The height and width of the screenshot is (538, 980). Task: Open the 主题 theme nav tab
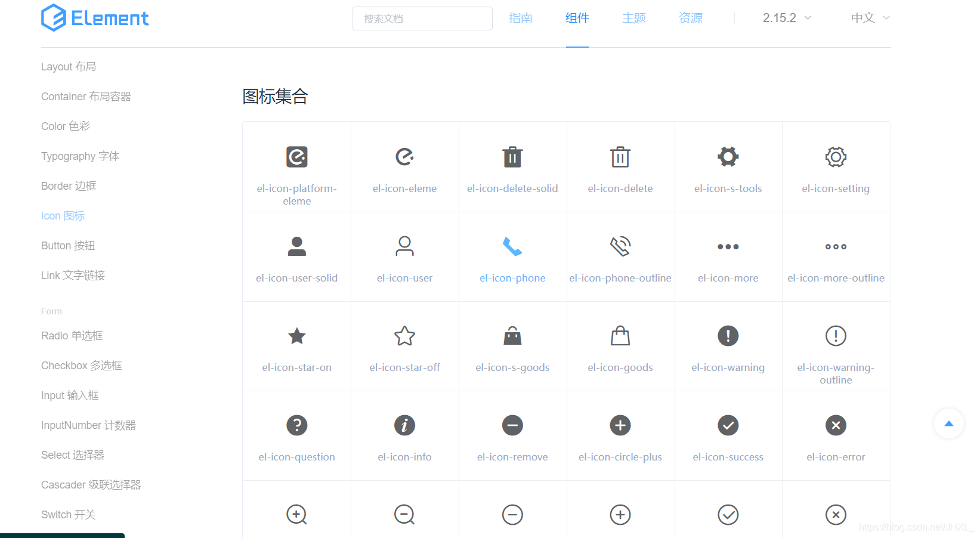(634, 18)
